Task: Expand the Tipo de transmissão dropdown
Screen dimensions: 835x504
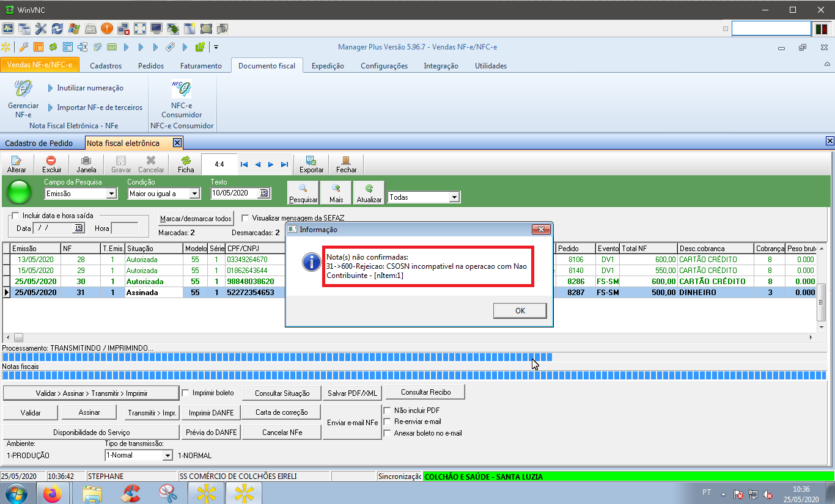Action: 167,456
